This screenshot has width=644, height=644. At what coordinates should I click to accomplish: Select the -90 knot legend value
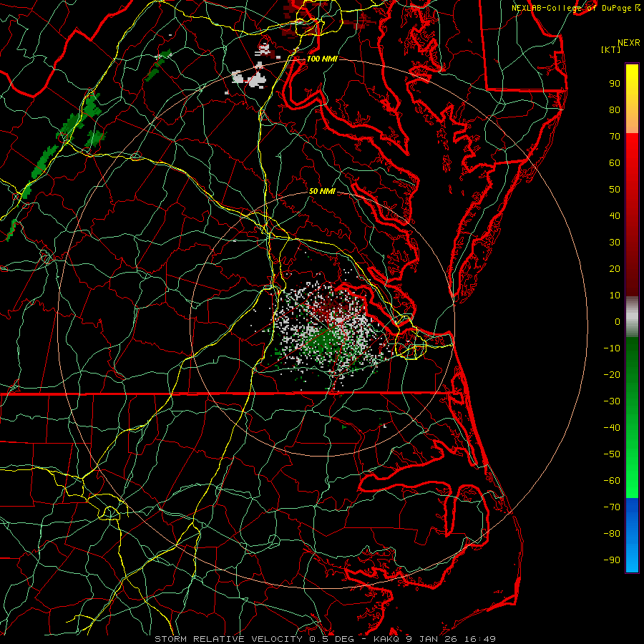(x=612, y=560)
